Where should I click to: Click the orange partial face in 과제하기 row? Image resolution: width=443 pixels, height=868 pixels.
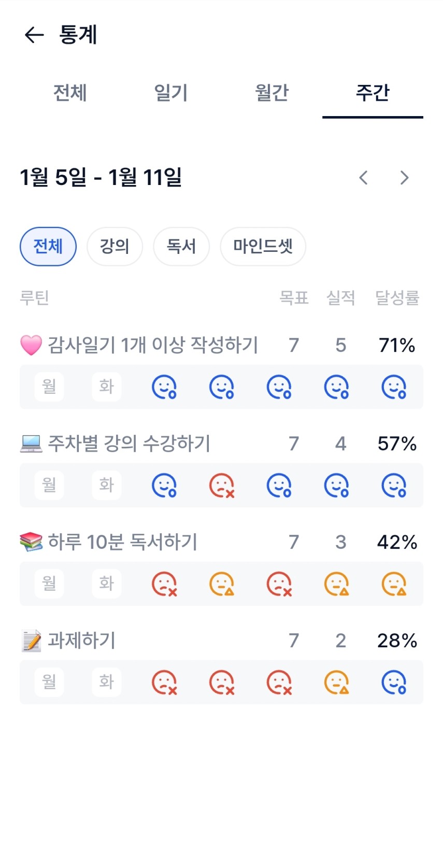click(x=336, y=682)
